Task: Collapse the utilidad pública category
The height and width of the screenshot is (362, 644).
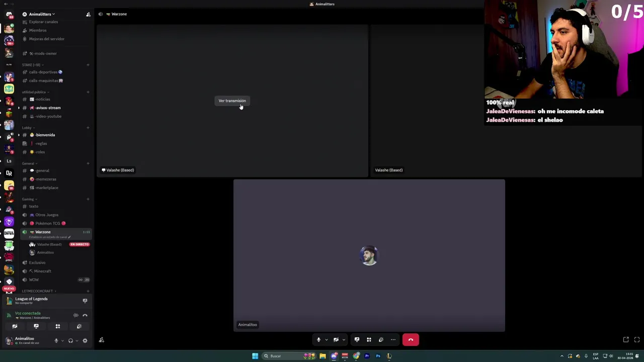Action: [x=35, y=92]
